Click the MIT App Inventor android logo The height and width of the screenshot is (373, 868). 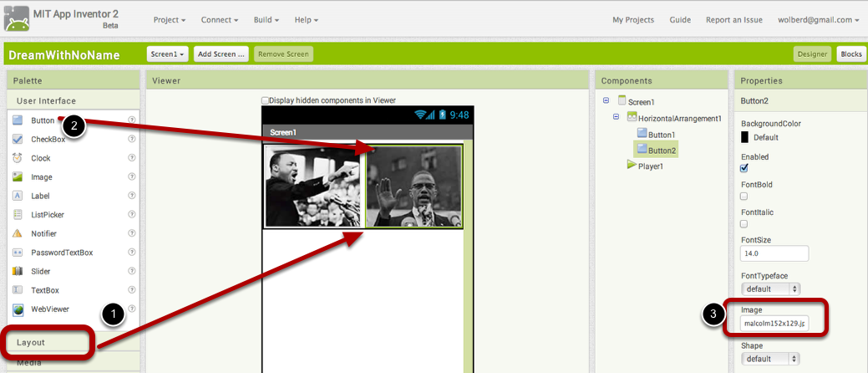pyautogui.click(x=16, y=18)
